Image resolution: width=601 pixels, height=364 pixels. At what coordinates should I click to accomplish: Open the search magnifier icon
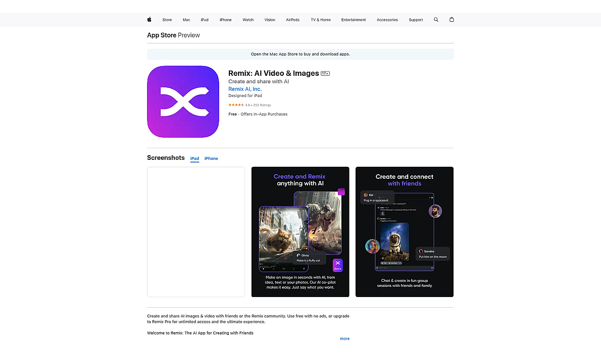point(436,20)
